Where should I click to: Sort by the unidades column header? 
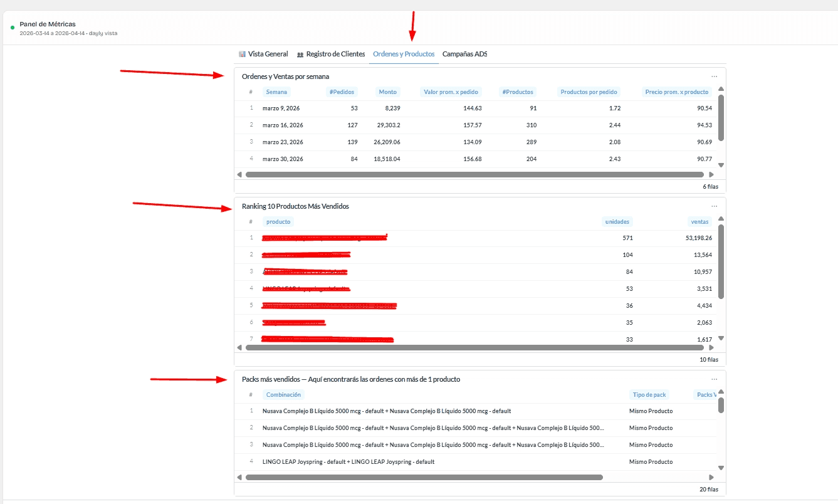coord(617,222)
